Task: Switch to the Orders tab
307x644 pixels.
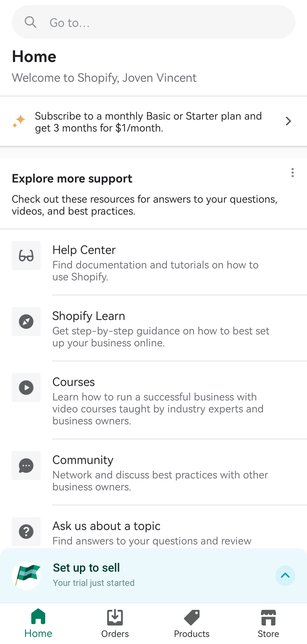Action: coord(115,623)
